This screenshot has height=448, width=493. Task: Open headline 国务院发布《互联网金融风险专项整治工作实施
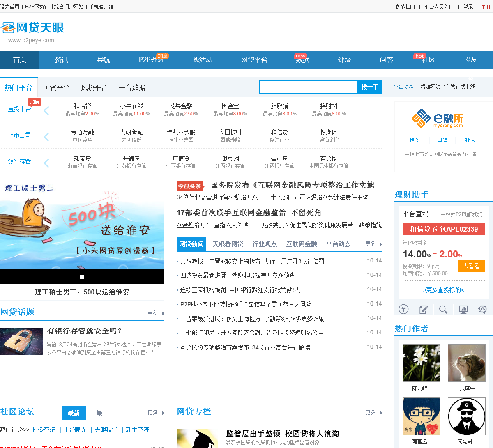tap(293, 185)
